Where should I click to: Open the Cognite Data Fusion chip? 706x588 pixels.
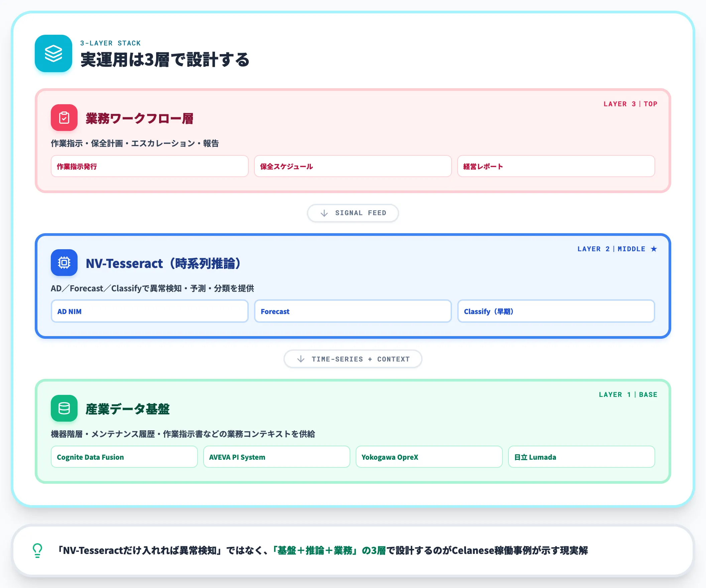[124, 457]
